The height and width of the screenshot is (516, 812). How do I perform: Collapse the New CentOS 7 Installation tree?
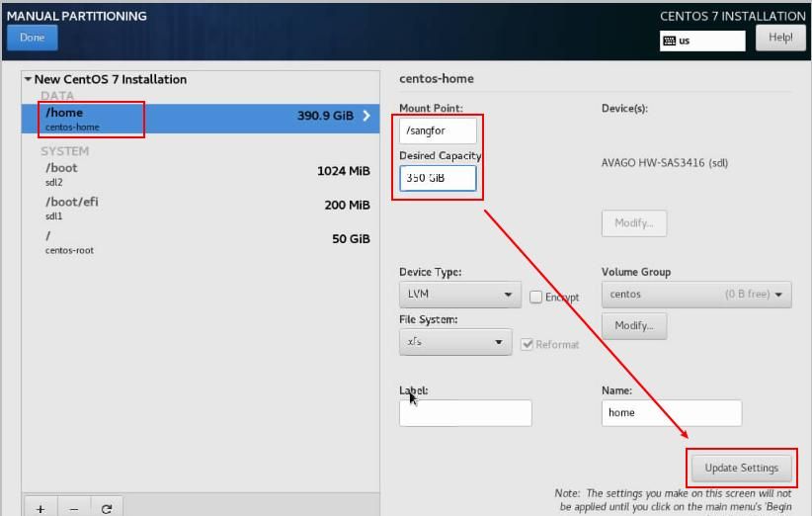click(28, 79)
